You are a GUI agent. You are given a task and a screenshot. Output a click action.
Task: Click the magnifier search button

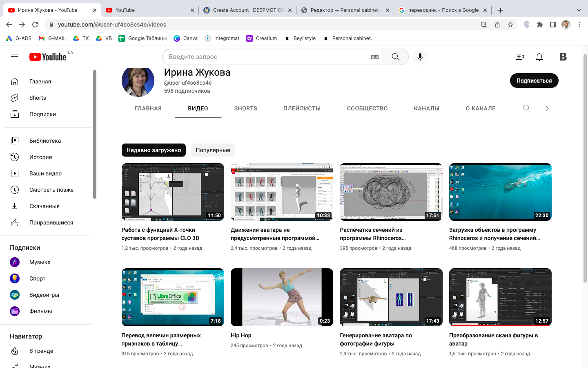pos(395,57)
